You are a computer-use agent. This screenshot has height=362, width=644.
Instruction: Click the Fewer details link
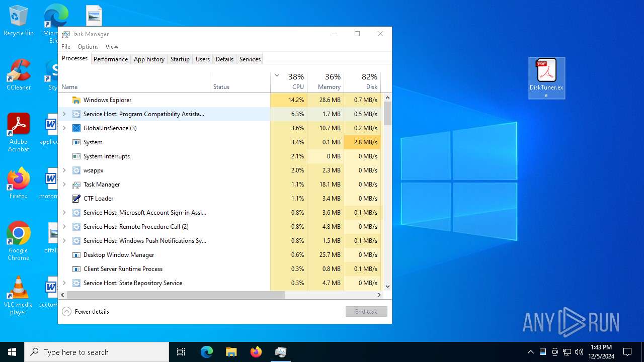tap(92, 312)
